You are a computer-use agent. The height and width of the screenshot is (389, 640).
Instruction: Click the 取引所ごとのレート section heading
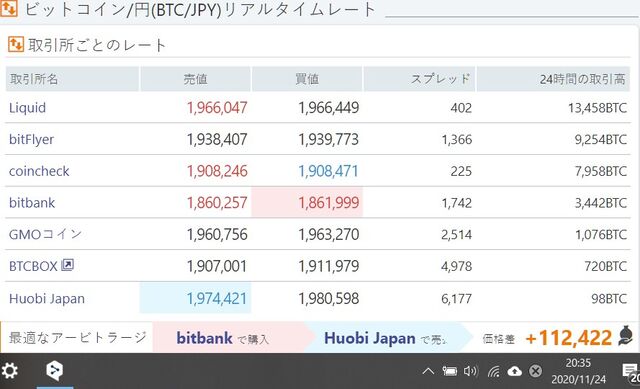(97, 44)
